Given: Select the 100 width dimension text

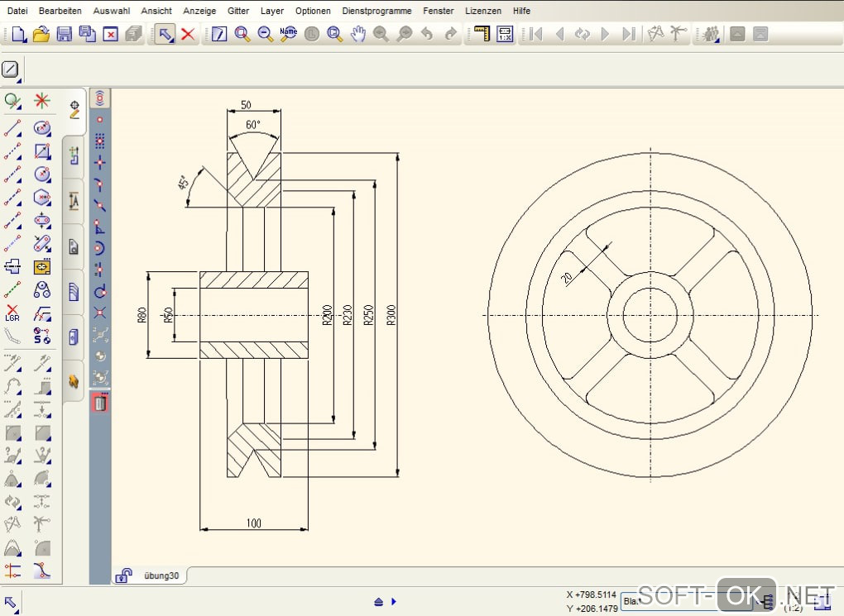Looking at the screenshot, I should click(253, 523).
